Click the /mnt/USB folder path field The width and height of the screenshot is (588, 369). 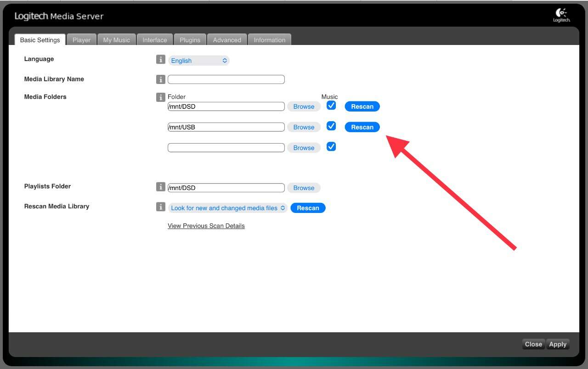coord(226,127)
